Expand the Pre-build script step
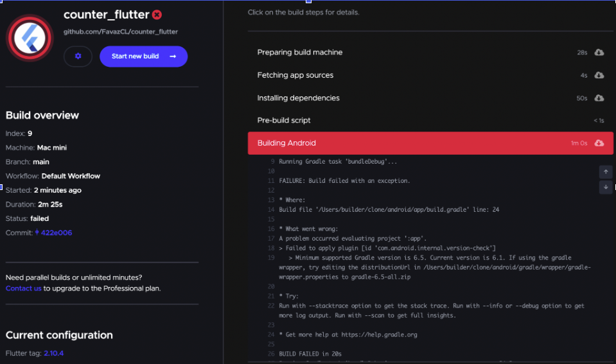This screenshot has width=616, height=364. point(430,120)
